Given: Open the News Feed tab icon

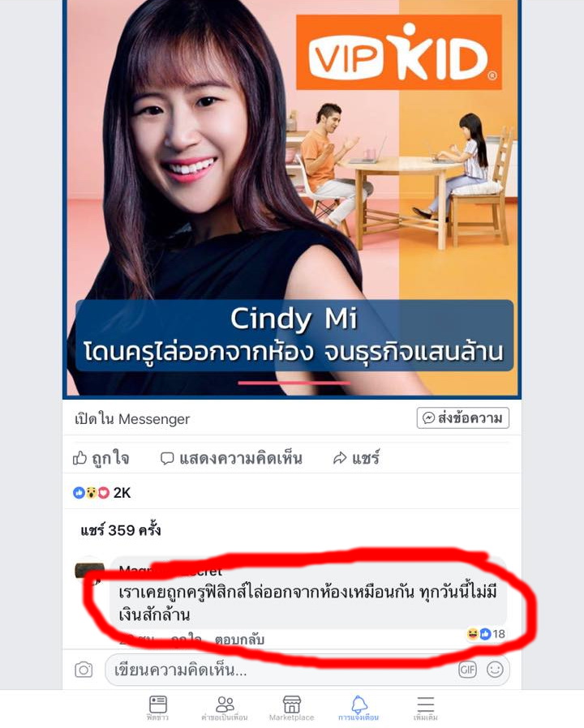Looking at the screenshot, I should [157, 708].
